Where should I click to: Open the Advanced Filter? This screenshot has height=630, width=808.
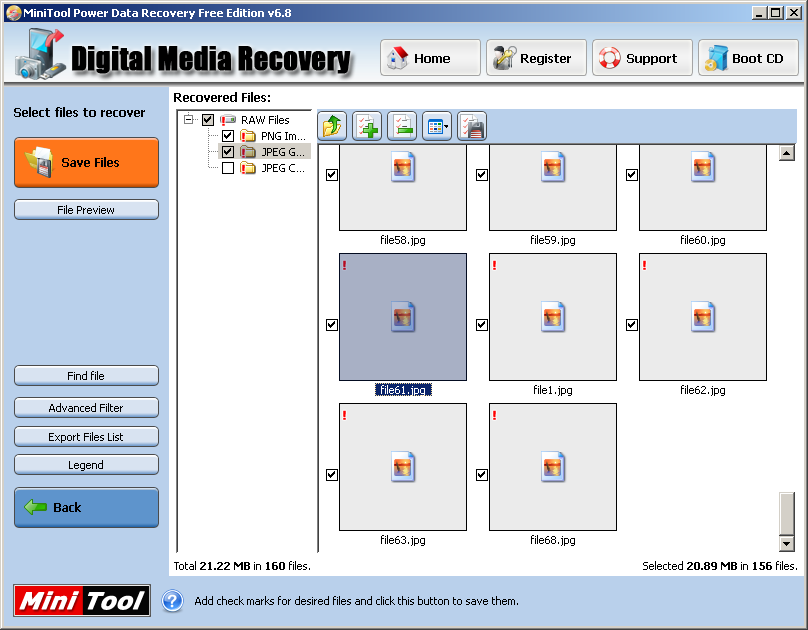pos(87,407)
